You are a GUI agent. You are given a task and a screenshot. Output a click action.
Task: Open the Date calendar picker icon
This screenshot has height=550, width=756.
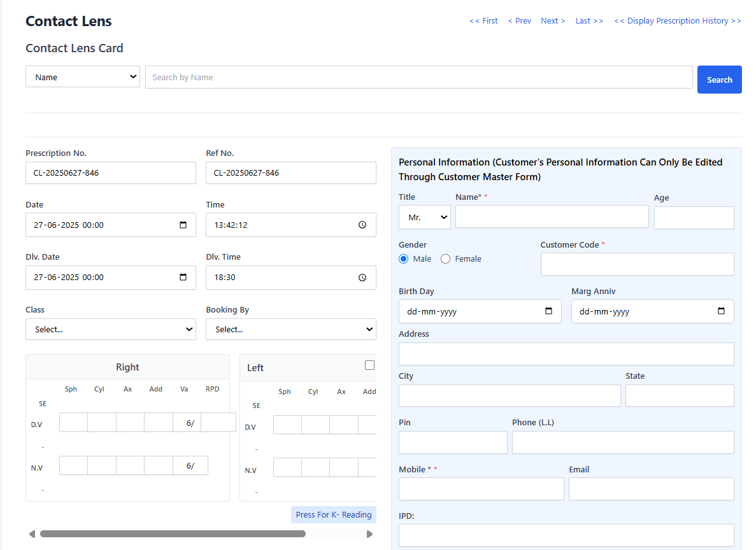click(x=183, y=225)
